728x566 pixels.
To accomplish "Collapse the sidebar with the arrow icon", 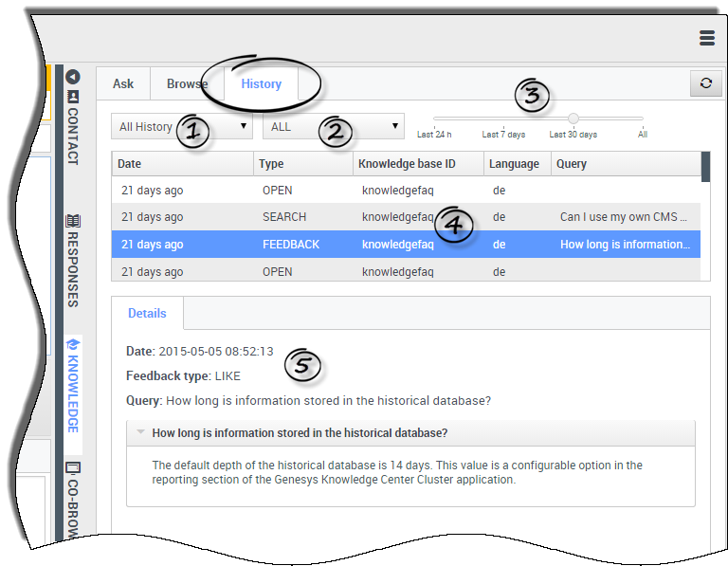I will [72, 78].
